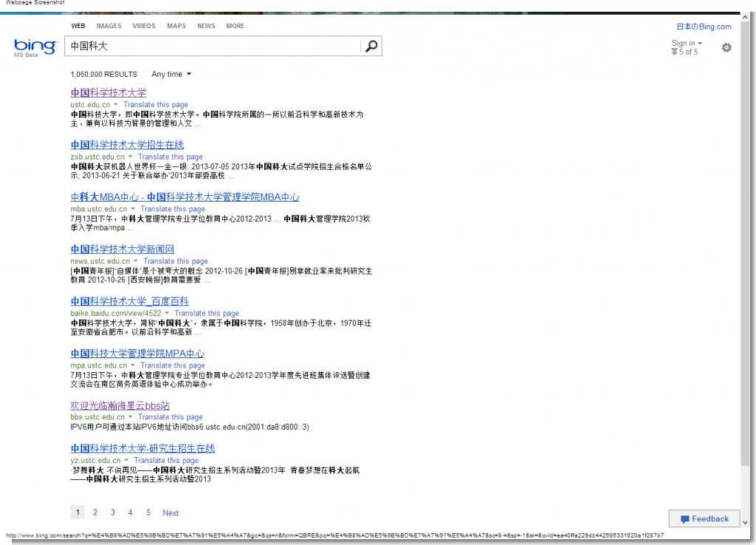The height and width of the screenshot is (545, 756).
Task: Go to 日本のBing.com
Action: point(703,27)
